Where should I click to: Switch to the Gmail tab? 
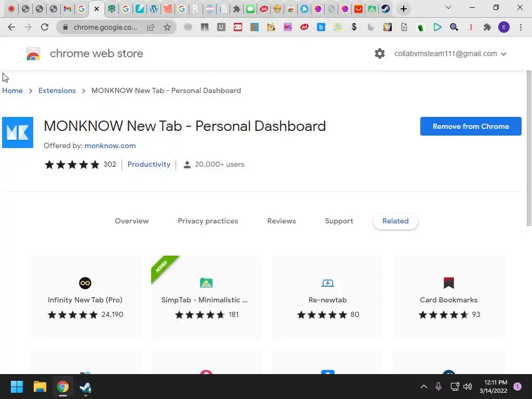(x=68, y=9)
